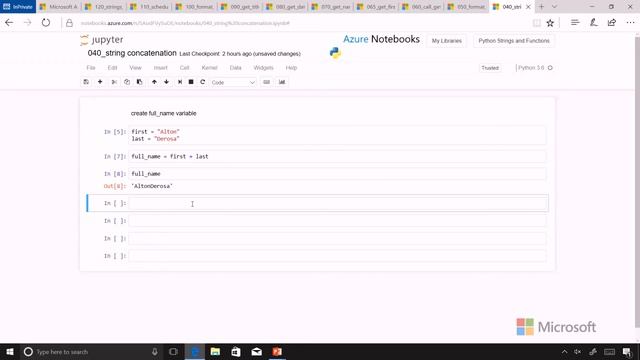640x360 pixels.
Task: Click the browser address bar URL
Action: coord(185,23)
